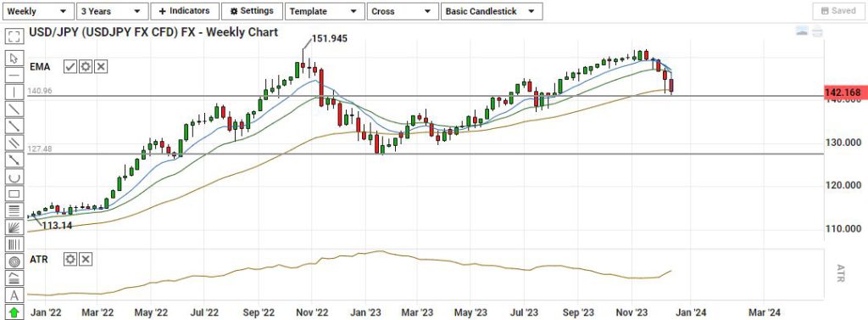Click the 130.000 price axis label
This screenshot has height=320, width=868.
(843, 143)
